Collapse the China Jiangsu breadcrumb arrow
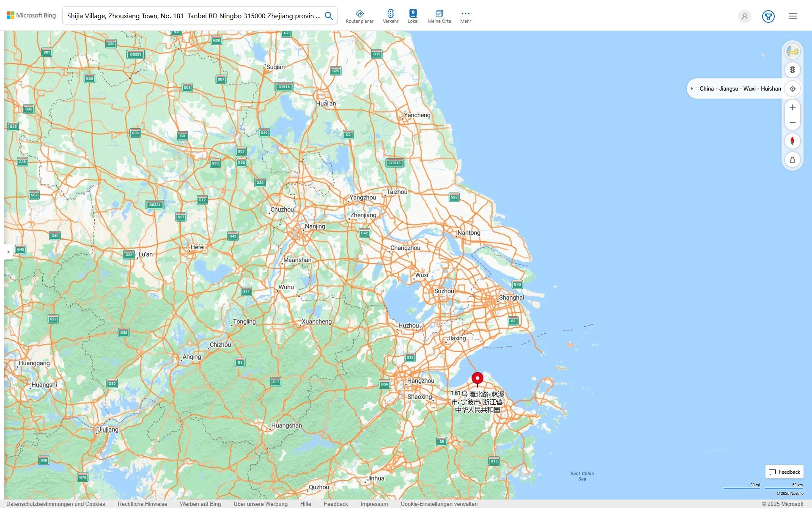 click(x=692, y=88)
